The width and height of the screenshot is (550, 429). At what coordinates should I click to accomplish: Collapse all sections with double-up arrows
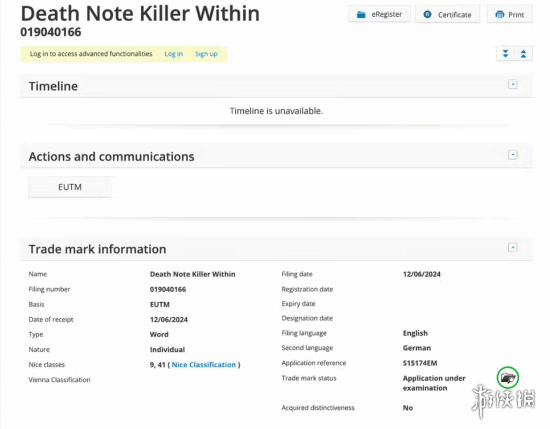[523, 54]
